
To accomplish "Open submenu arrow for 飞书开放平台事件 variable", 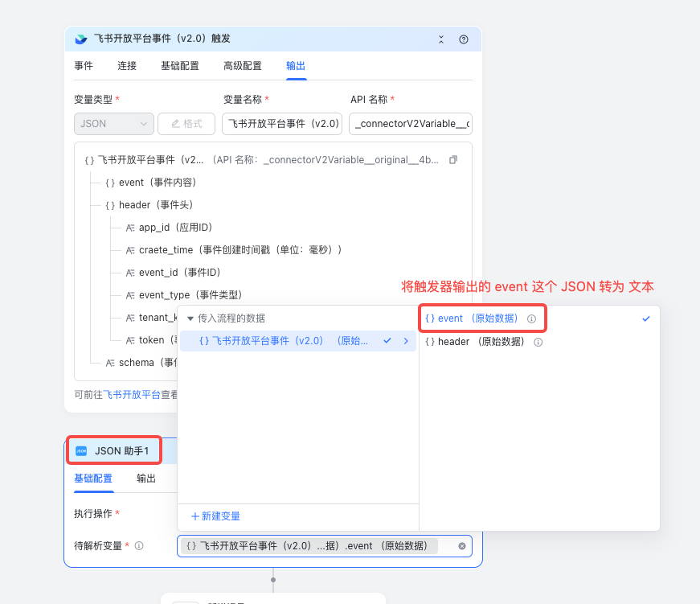I will pos(406,341).
